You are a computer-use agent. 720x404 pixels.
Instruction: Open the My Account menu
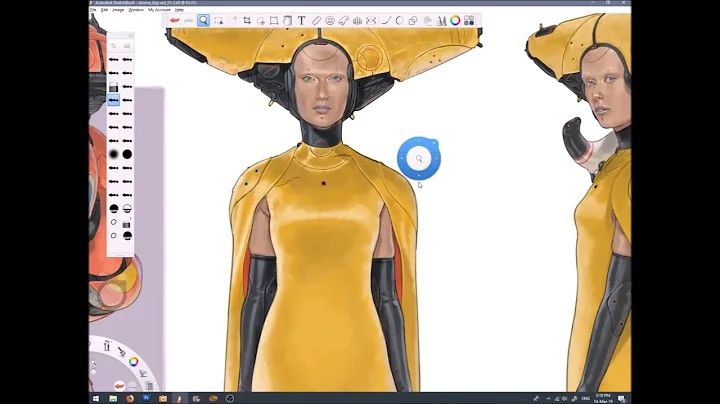pos(159,10)
